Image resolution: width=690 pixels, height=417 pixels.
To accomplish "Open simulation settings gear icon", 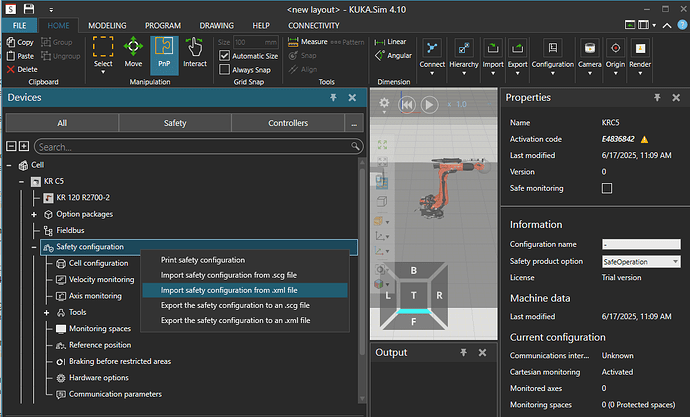I will click(x=384, y=103).
